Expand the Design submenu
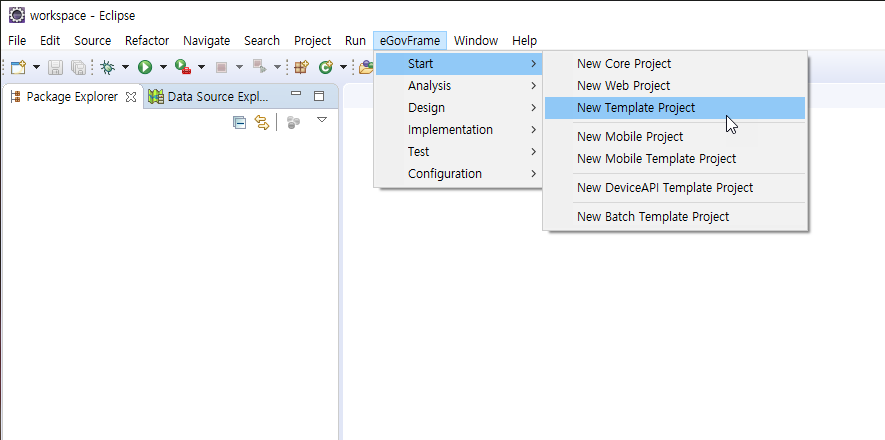This screenshot has height=440, width=885. pyautogui.click(x=458, y=108)
